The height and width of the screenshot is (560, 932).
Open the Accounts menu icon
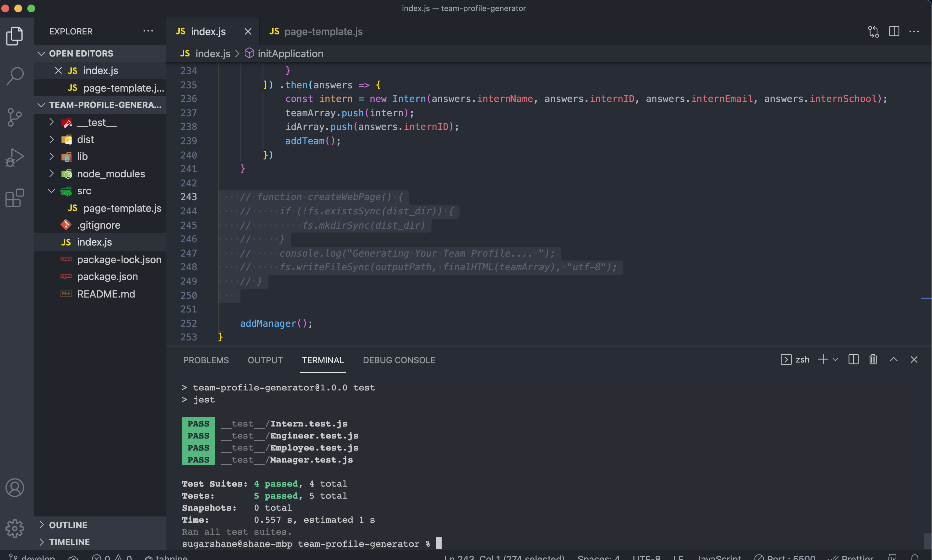click(x=15, y=488)
